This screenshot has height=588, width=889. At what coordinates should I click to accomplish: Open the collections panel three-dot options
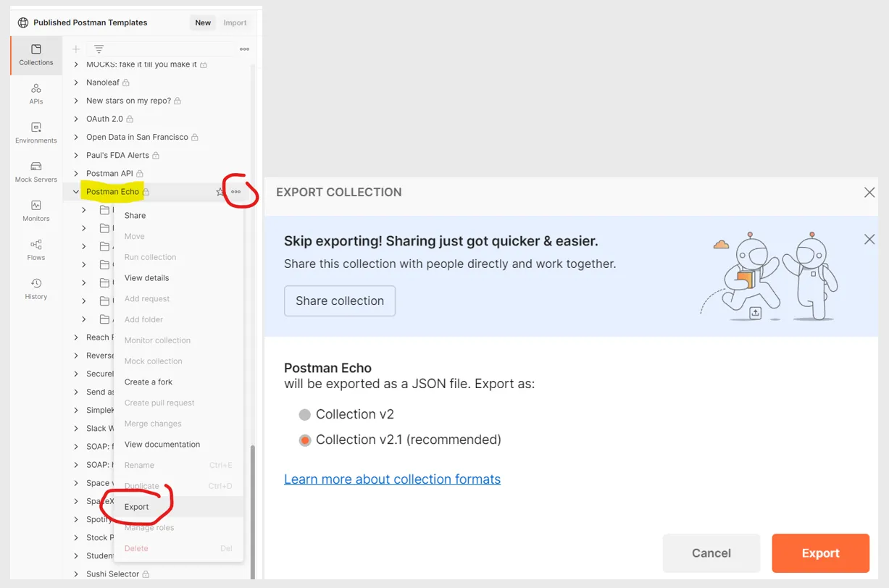244,49
